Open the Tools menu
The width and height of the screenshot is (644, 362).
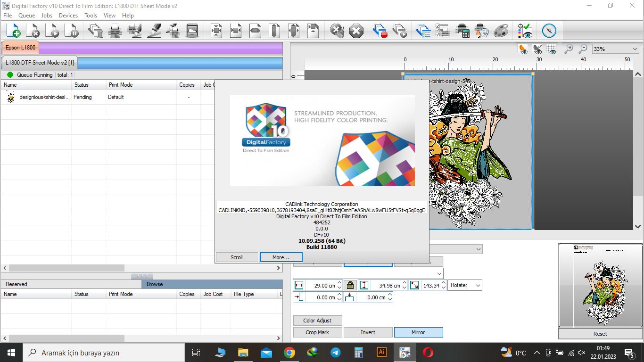(x=91, y=16)
